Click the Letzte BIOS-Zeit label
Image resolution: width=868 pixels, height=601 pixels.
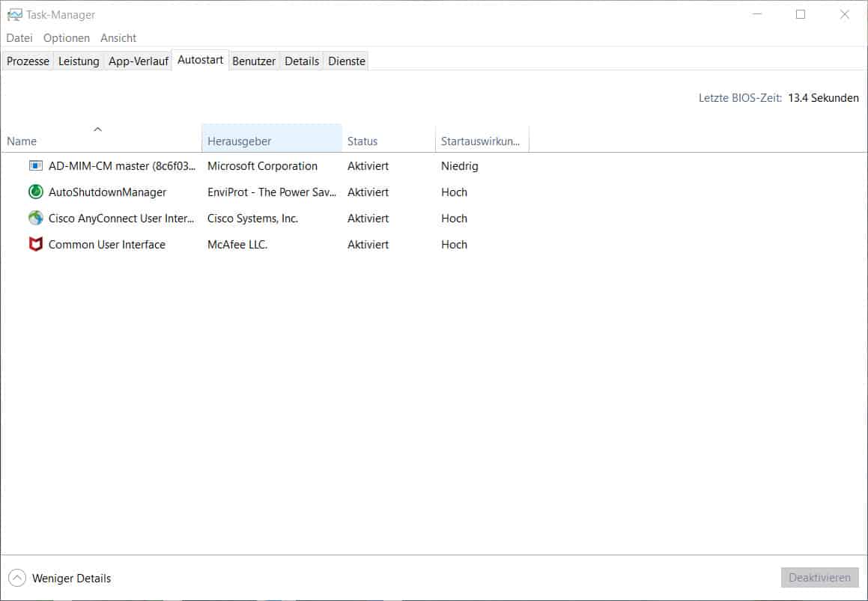[740, 98]
